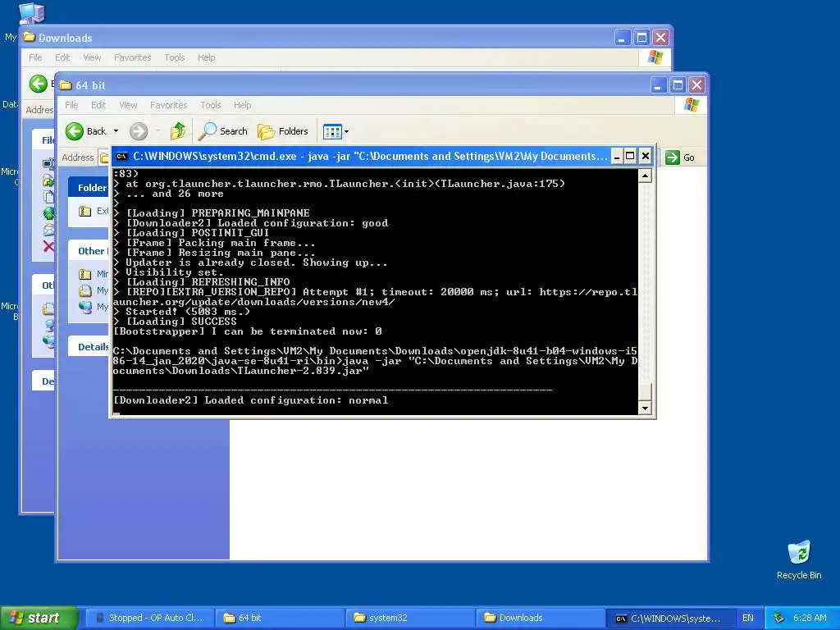Click first folder icon under Other Places

click(x=84, y=274)
